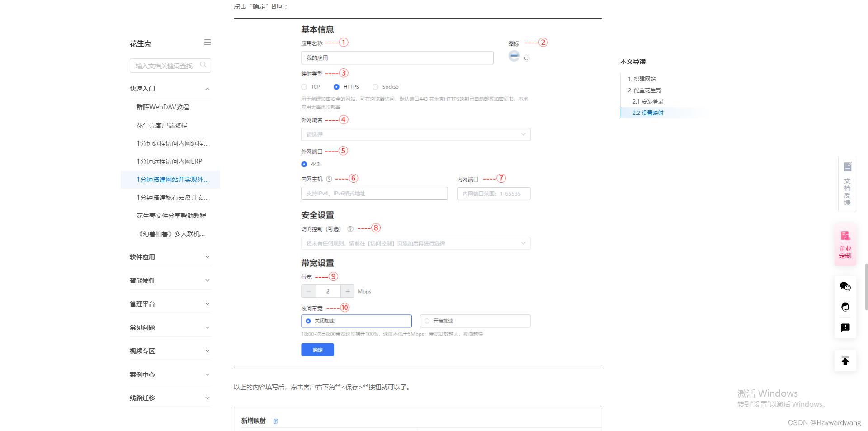Collapse the 快速入门 section
868x431 pixels.
pyautogui.click(x=170, y=89)
